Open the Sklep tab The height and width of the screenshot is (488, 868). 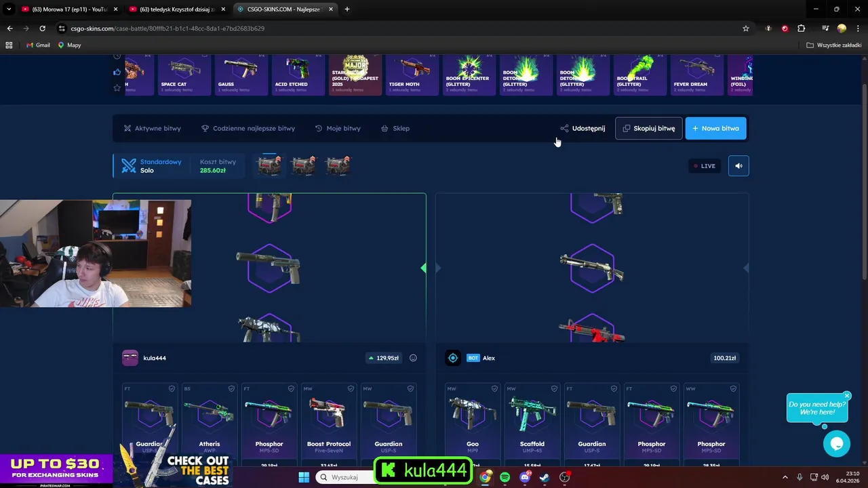click(395, 128)
